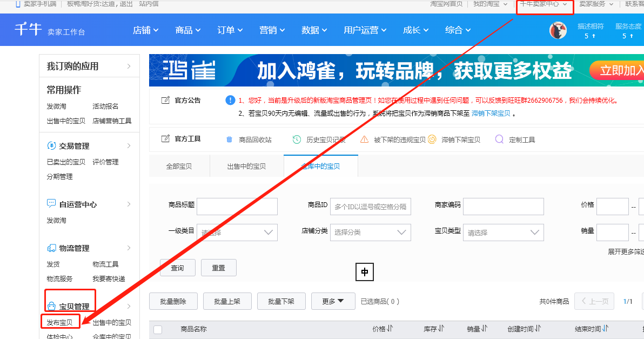This screenshot has height=339, width=644.
Task: Open 评价管理 in the sidebar
Action: coord(105,162)
